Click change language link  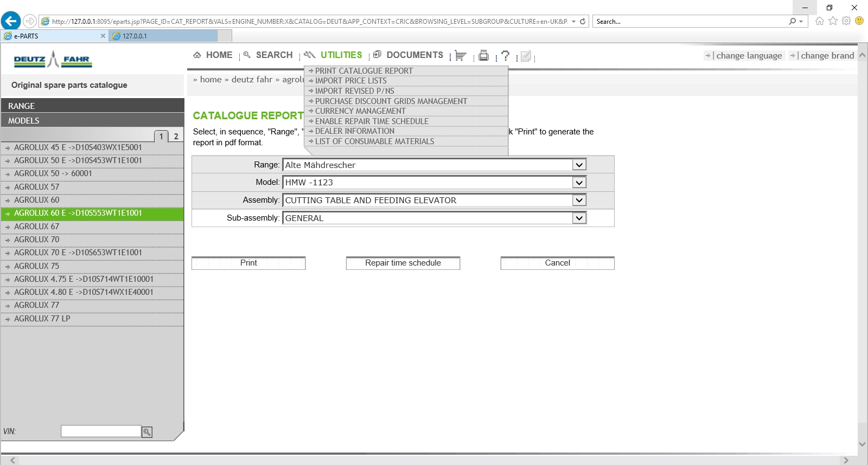pos(749,56)
